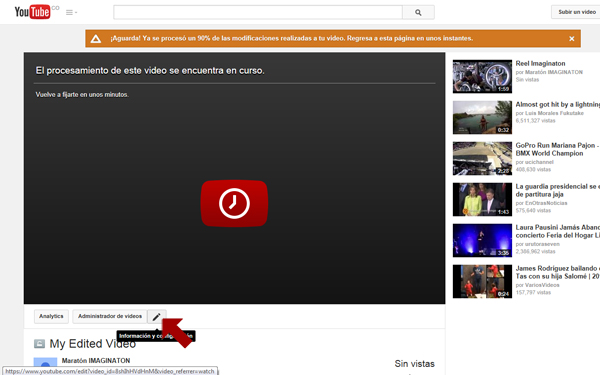
Task: Open the Reel Imaginaton video thumbnail
Action: coord(482,76)
